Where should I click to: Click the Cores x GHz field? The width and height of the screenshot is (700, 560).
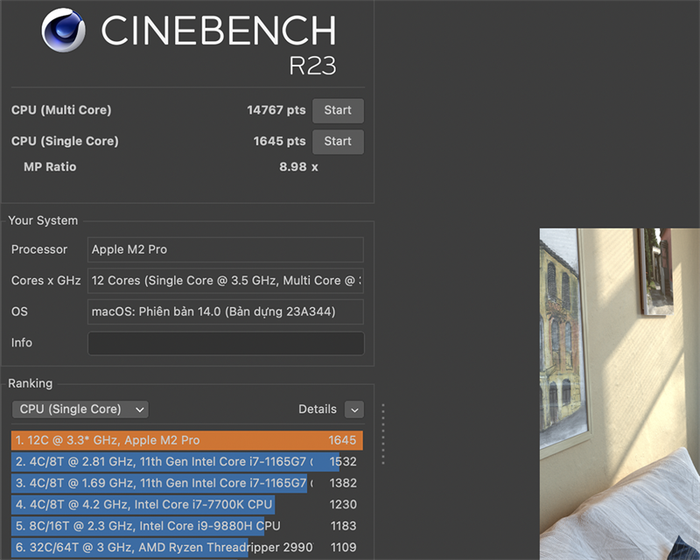pyautogui.click(x=225, y=280)
